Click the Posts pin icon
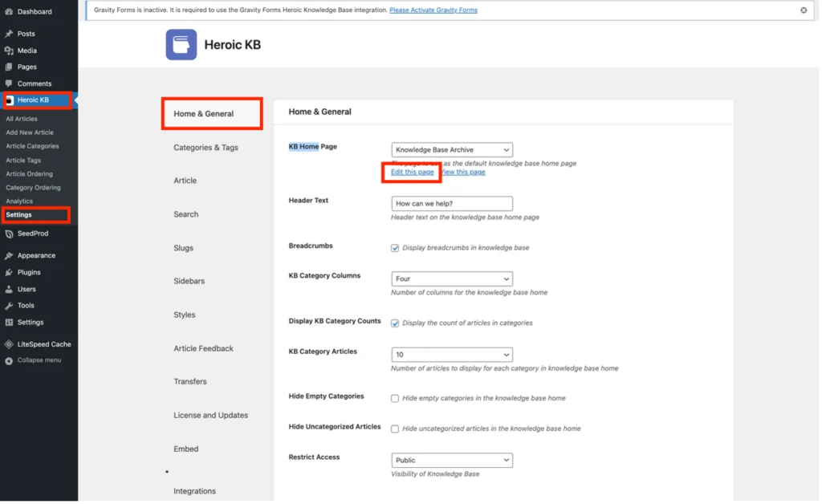Image resolution: width=822 pixels, height=504 pixels. pyautogui.click(x=9, y=34)
